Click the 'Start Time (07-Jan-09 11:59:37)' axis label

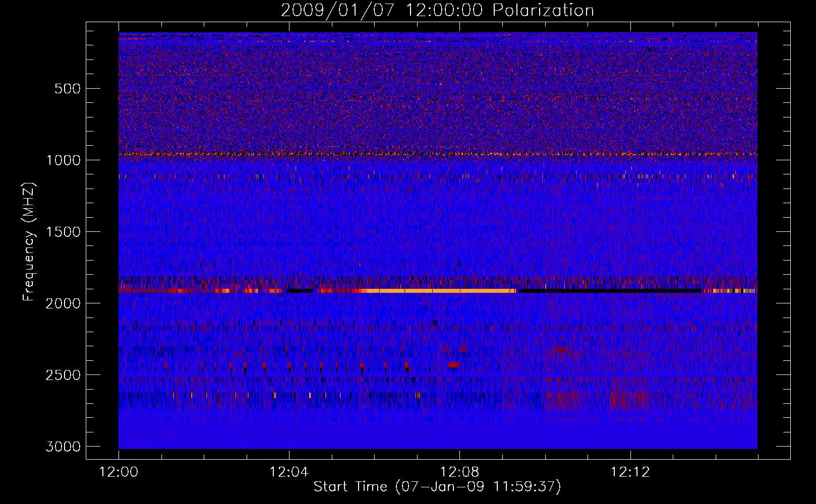point(437,486)
